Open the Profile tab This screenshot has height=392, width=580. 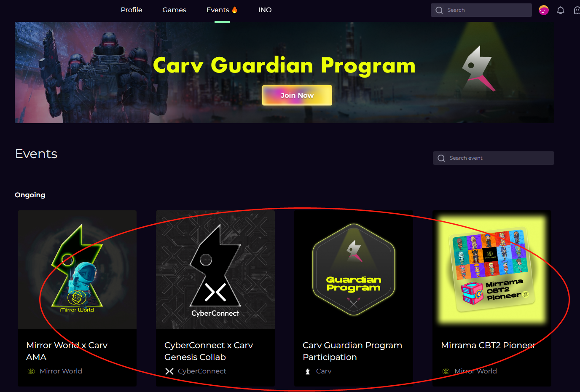pos(132,10)
